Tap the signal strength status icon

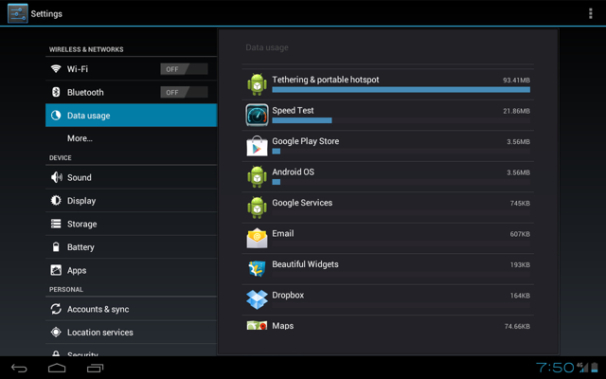582,367
